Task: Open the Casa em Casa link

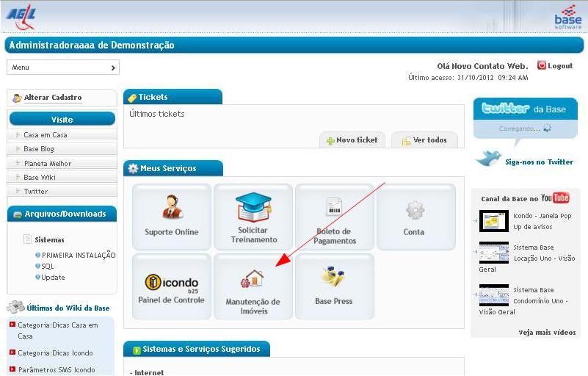Action: tap(46, 134)
